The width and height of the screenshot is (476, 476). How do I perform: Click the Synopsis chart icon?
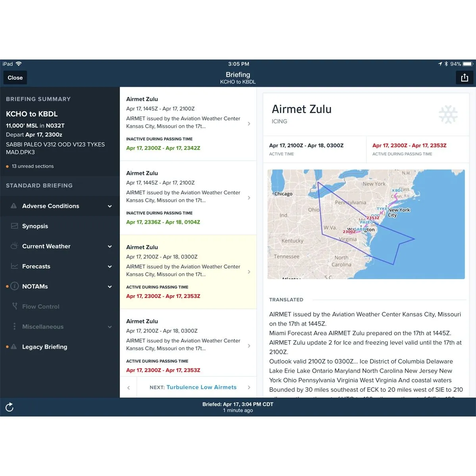point(14,226)
